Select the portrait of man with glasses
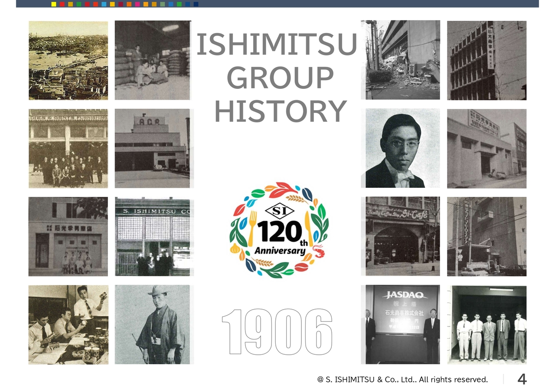The image size is (555, 392). 403,148
